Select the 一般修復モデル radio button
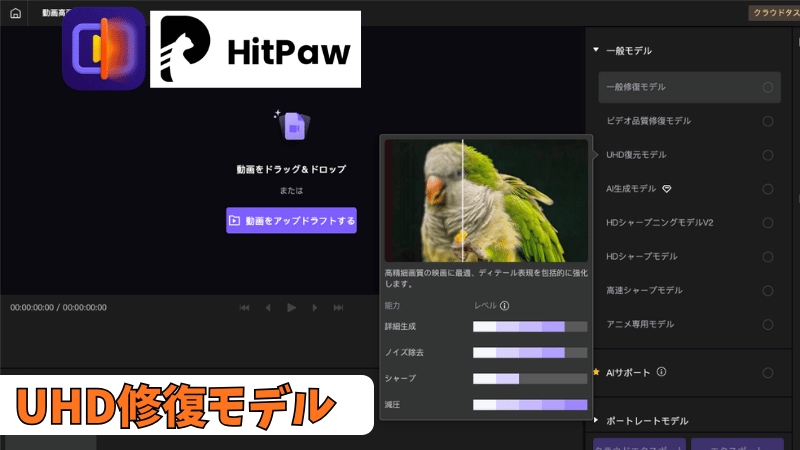800x450 pixels. (767, 87)
